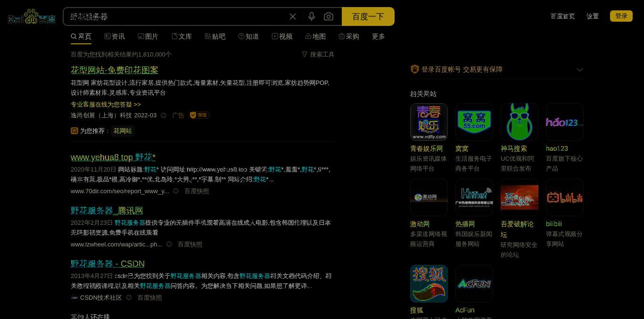This screenshot has width=644, height=319.
Task: Switch to the 图片 tab
Action: point(148,36)
